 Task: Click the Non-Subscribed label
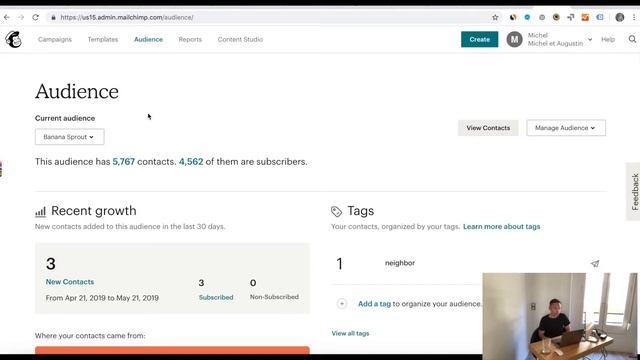click(x=274, y=297)
